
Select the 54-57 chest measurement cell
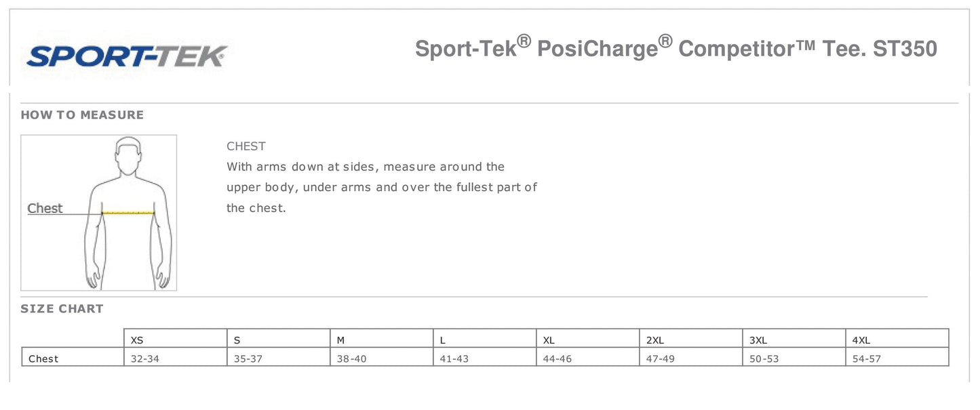[x=866, y=358]
